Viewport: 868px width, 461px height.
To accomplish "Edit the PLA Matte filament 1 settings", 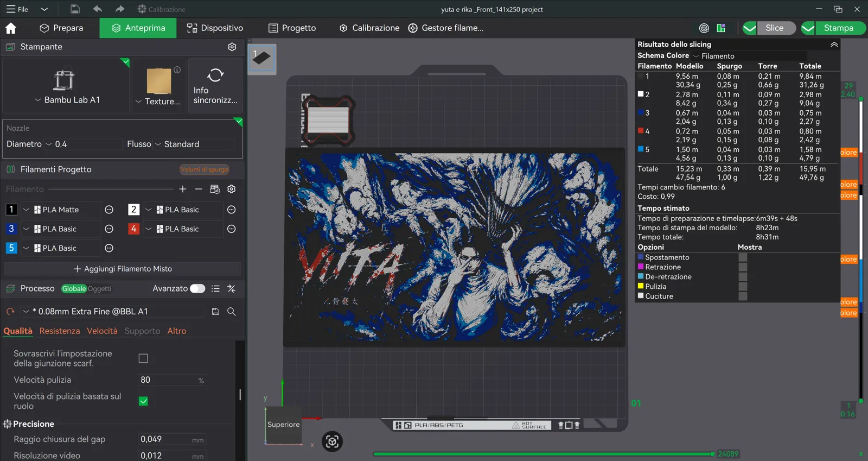I will click(x=109, y=210).
